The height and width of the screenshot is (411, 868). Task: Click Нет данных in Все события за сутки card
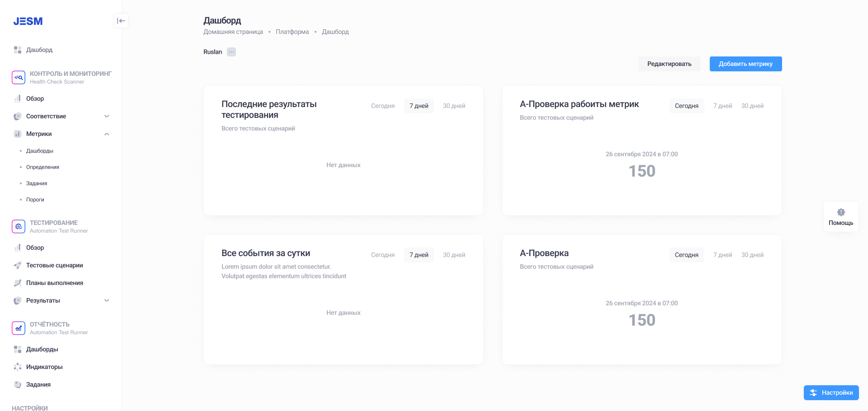click(343, 313)
